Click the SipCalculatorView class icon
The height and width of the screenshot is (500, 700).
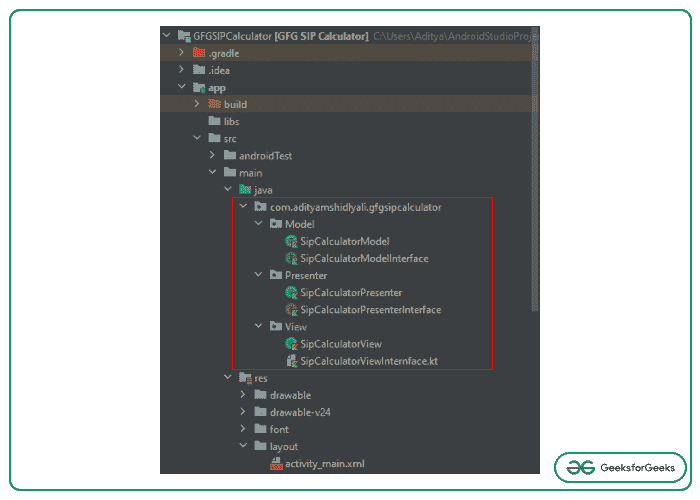[x=291, y=344]
